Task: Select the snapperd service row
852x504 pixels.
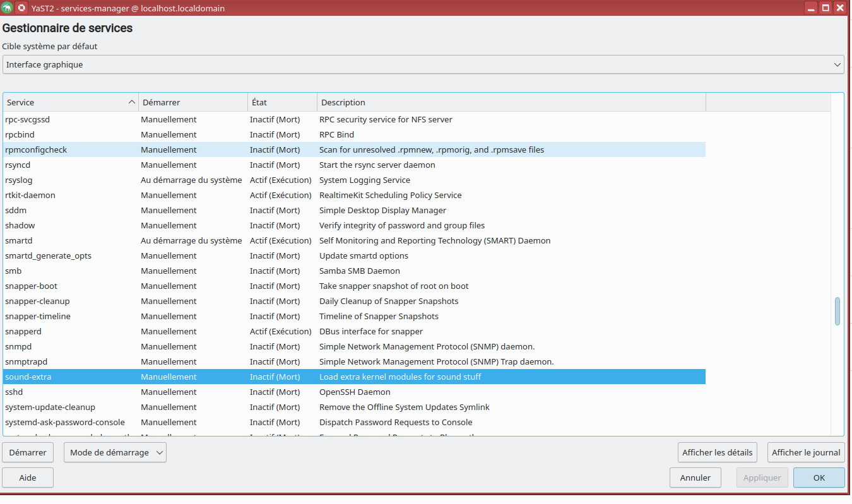Action: [x=354, y=331]
